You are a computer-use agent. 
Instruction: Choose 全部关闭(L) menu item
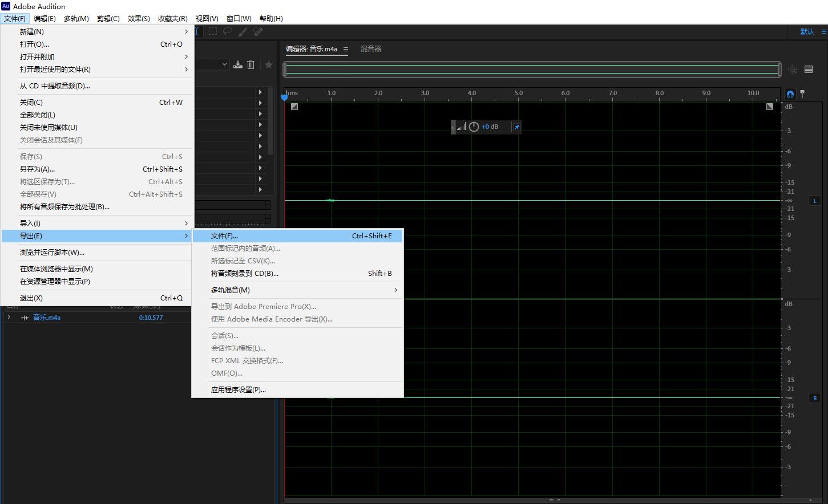[x=98, y=115]
